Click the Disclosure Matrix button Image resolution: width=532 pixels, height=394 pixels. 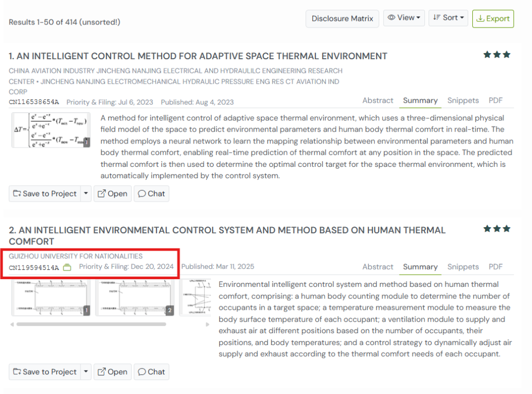coord(342,18)
